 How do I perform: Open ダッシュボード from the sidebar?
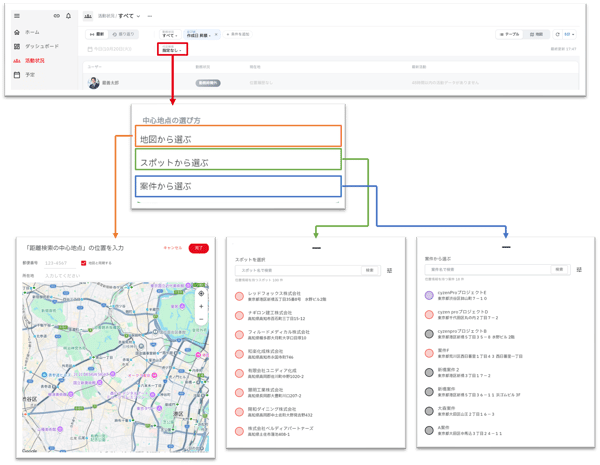(42, 46)
